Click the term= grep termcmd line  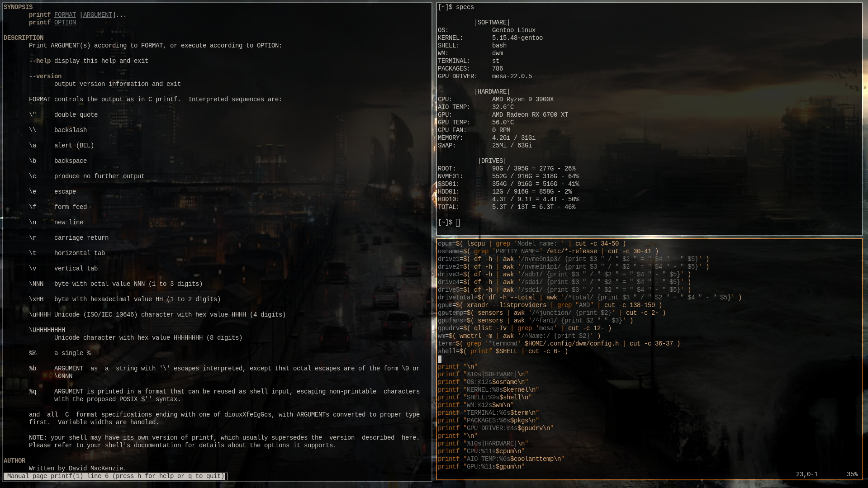point(559,344)
